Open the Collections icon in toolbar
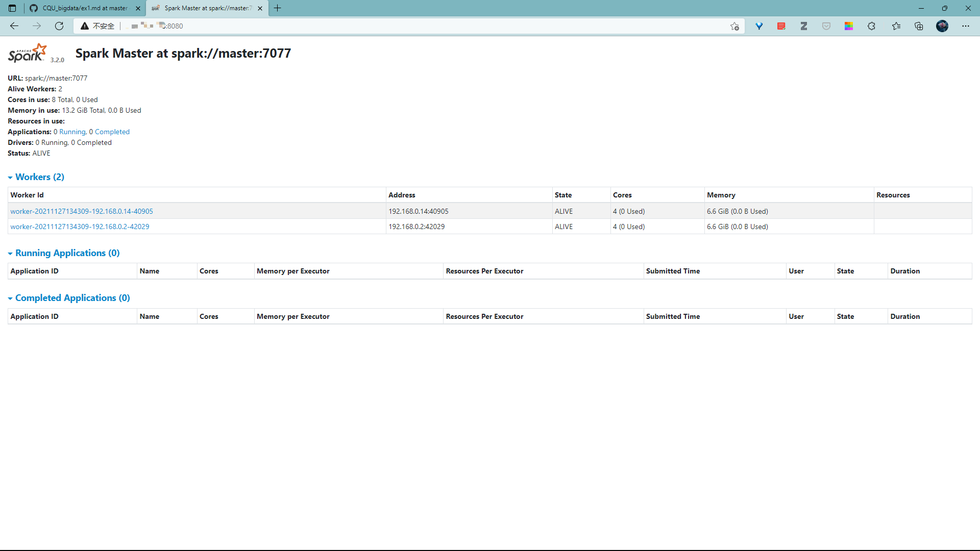Screen dimensions: 980x551 coord(919,26)
